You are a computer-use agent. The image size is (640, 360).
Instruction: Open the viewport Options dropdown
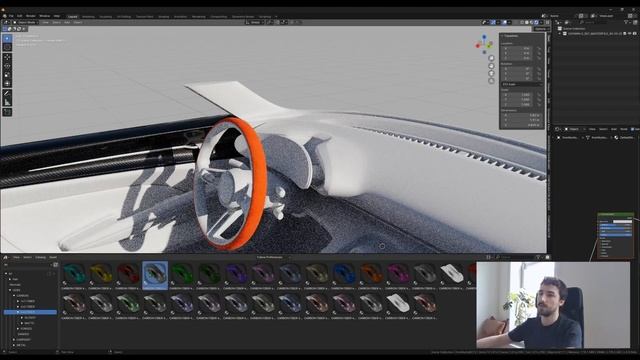click(541, 29)
